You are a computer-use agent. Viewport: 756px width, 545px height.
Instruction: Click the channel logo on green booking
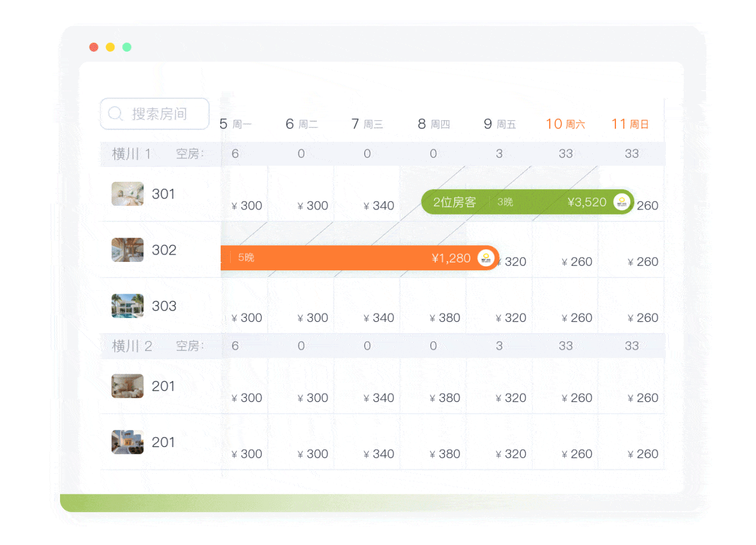tap(621, 202)
